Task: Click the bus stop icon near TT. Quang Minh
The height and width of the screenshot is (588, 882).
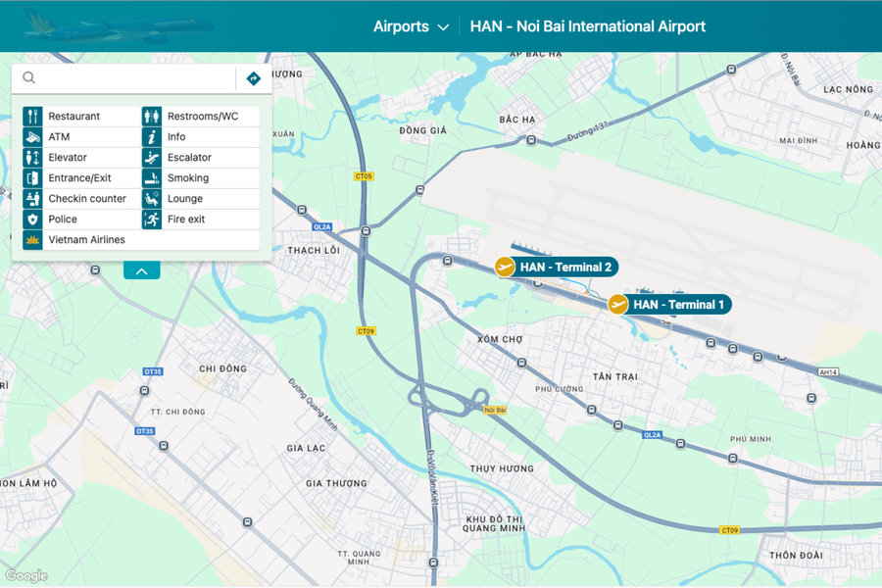Action: point(433,563)
